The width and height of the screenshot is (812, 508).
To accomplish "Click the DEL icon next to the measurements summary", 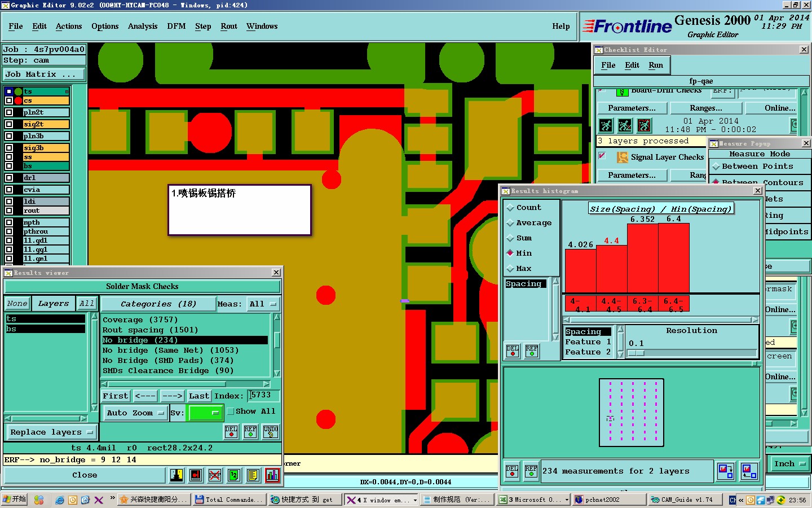I will point(512,471).
